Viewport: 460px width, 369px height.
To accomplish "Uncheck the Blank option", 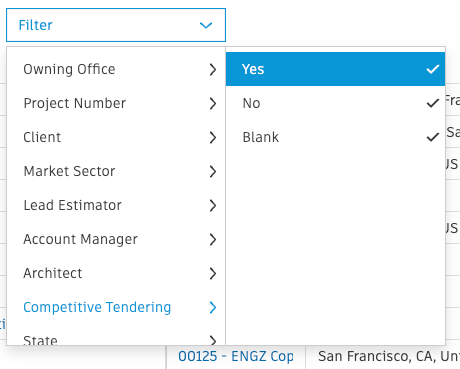I will click(x=433, y=137).
